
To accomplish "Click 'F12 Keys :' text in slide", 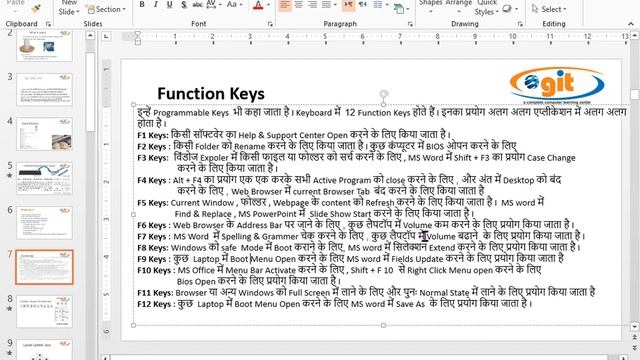I will coord(156,304).
